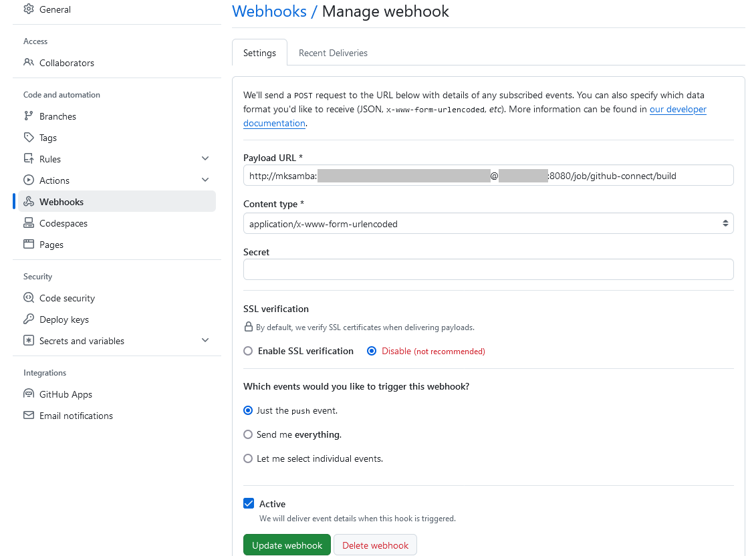This screenshot has height=556, width=756.
Task: Enable SSL verification
Action: [248, 350]
